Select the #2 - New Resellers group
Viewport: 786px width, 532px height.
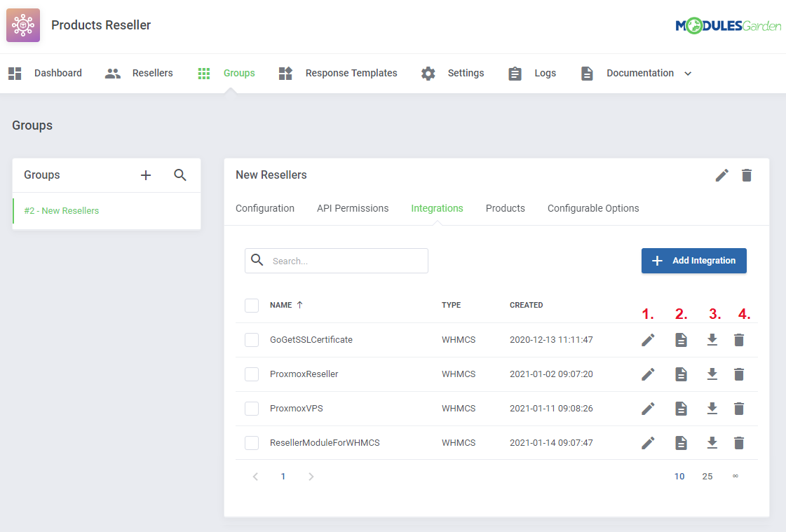point(107,211)
